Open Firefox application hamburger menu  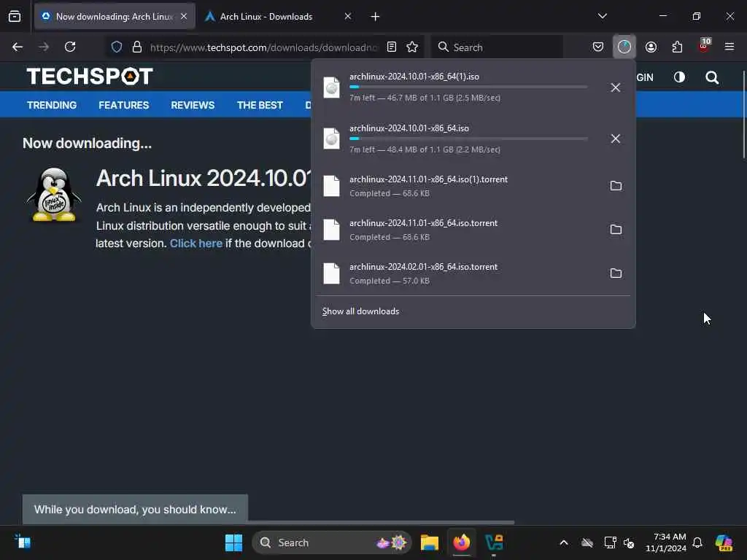[x=729, y=47]
